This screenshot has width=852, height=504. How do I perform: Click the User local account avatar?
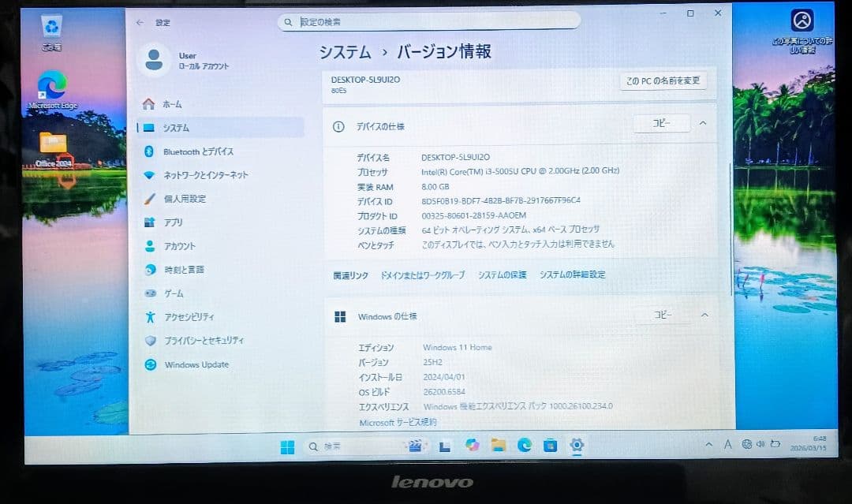pyautogui.click(x=155, y=59)
